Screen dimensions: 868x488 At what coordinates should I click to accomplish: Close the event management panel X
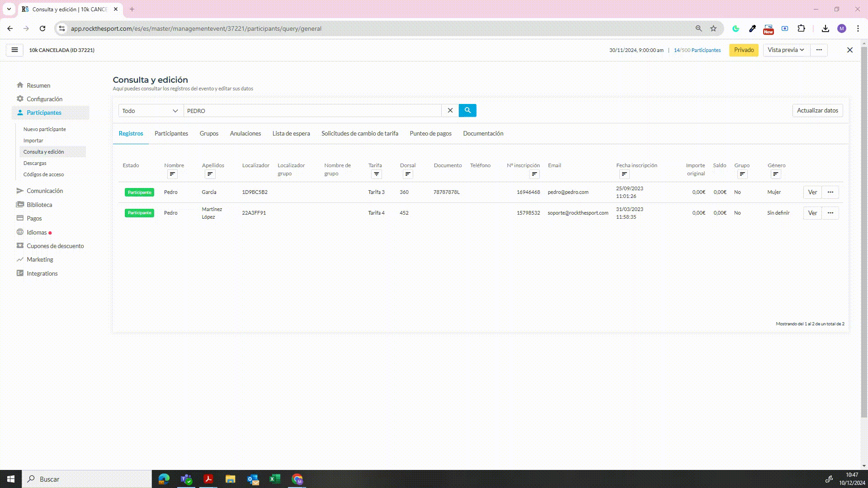click(850, 50)
